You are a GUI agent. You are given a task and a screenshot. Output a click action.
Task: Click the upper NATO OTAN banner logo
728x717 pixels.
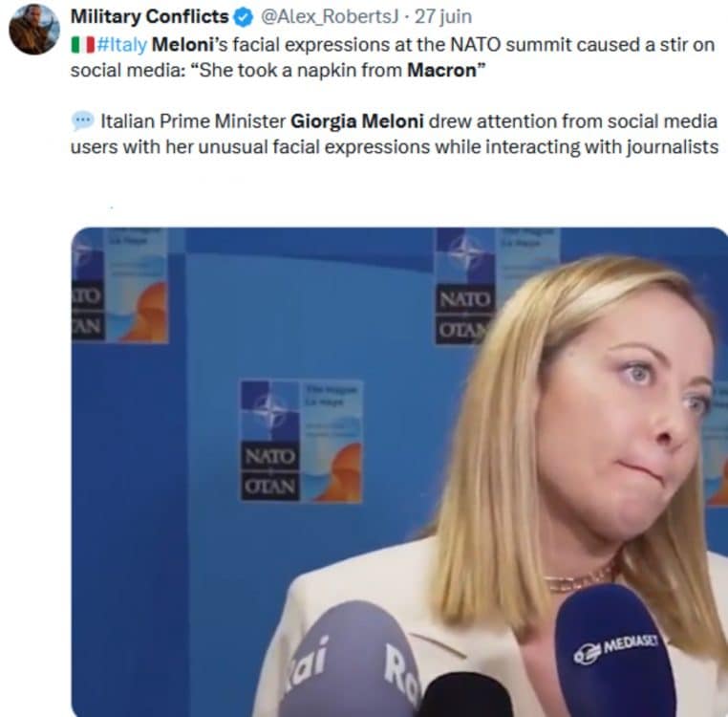464,286
